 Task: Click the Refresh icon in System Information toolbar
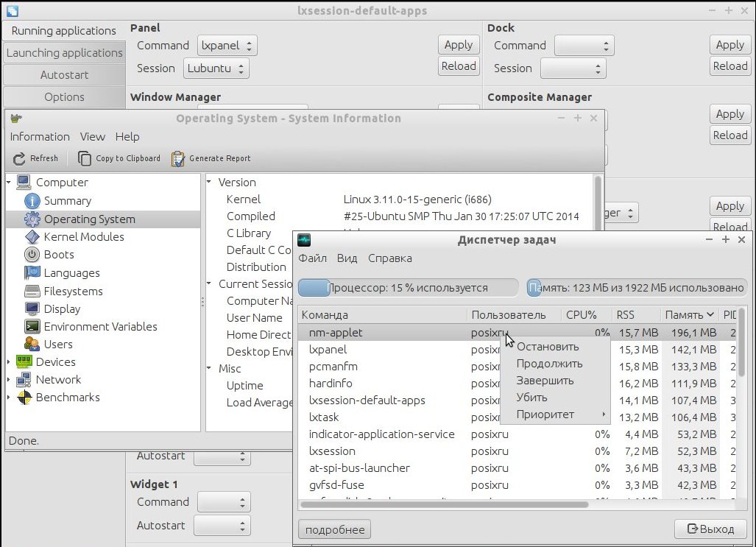(x=19, y=159)
